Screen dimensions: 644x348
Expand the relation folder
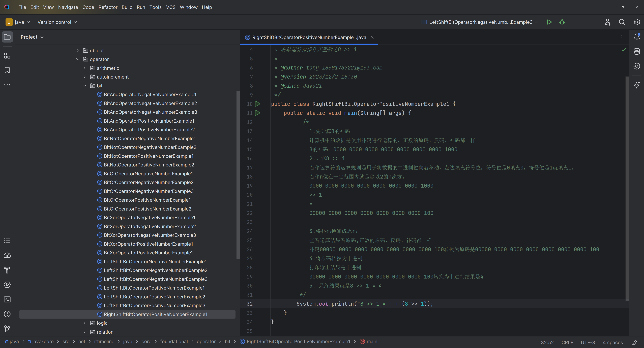[84, 332]
